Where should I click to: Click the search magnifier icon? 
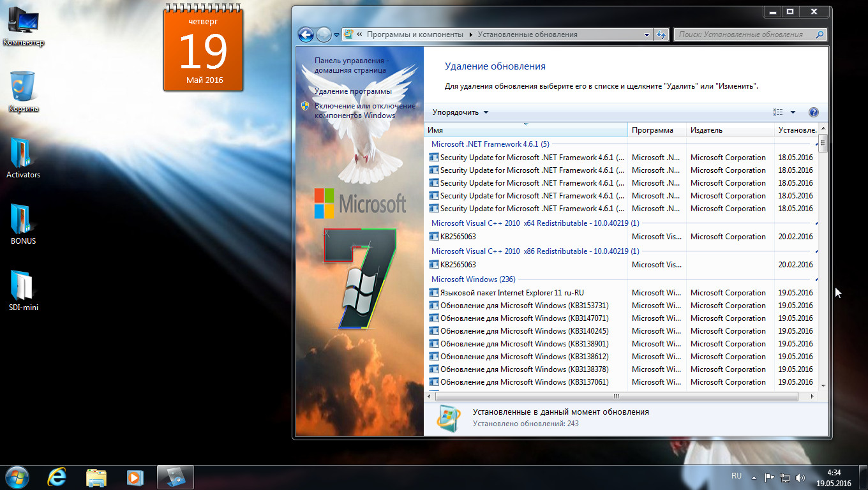pyautogui.click(x=821, y=34)
